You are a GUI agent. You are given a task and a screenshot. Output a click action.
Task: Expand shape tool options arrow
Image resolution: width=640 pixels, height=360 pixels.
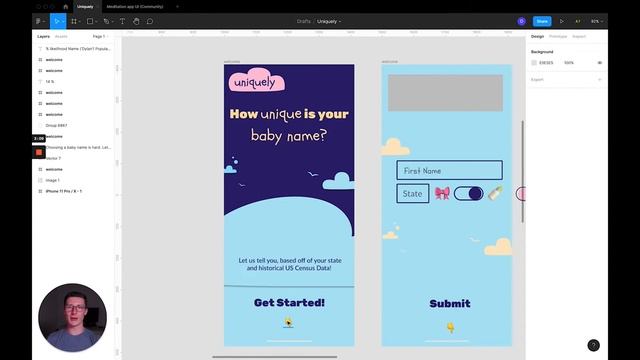pos(96,21)
